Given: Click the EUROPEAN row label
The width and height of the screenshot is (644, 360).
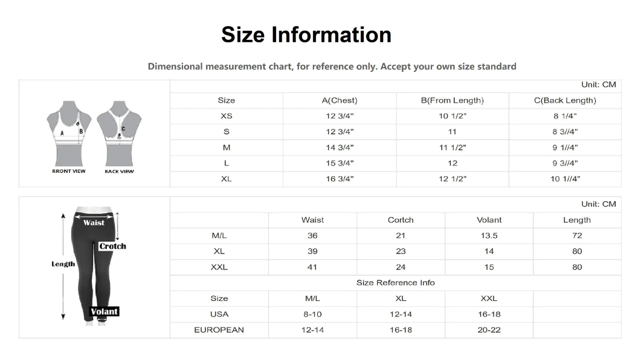Looking at the screenshot, I should [x=219, y=330].
